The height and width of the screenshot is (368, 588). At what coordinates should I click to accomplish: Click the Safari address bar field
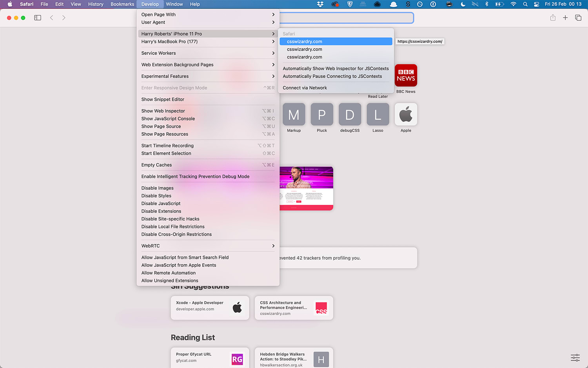tap(347, 18)
